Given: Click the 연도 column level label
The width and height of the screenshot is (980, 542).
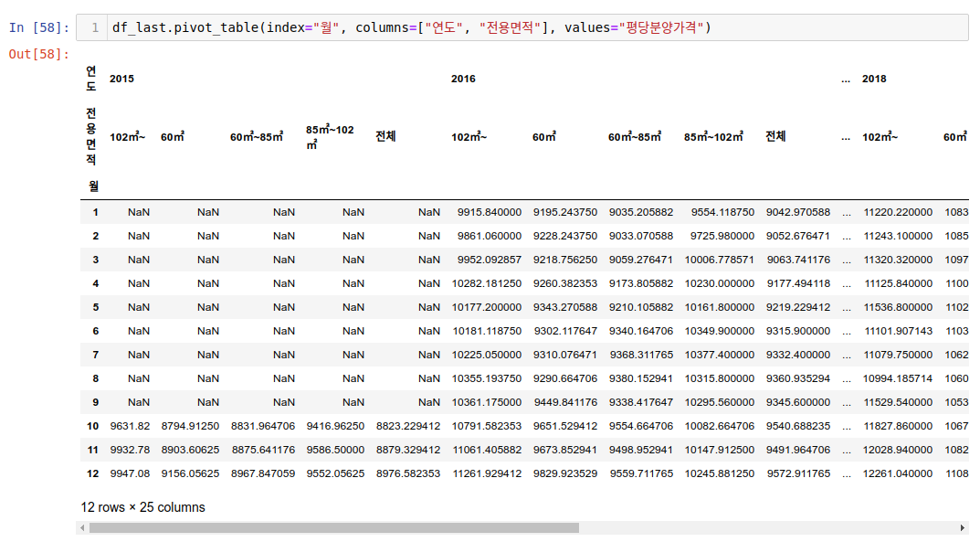Looking at the screenshot, I should (91, 78).
